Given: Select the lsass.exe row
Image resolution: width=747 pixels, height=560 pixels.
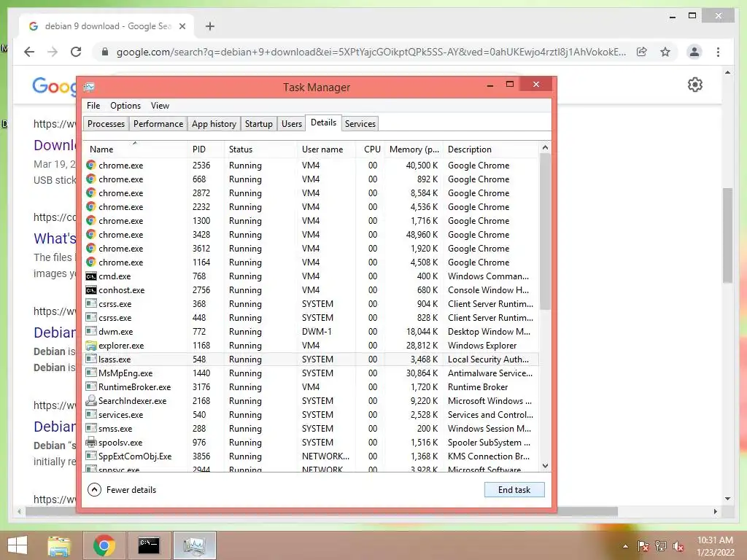Looking at the screenshot, I should (x=311, y=359).
